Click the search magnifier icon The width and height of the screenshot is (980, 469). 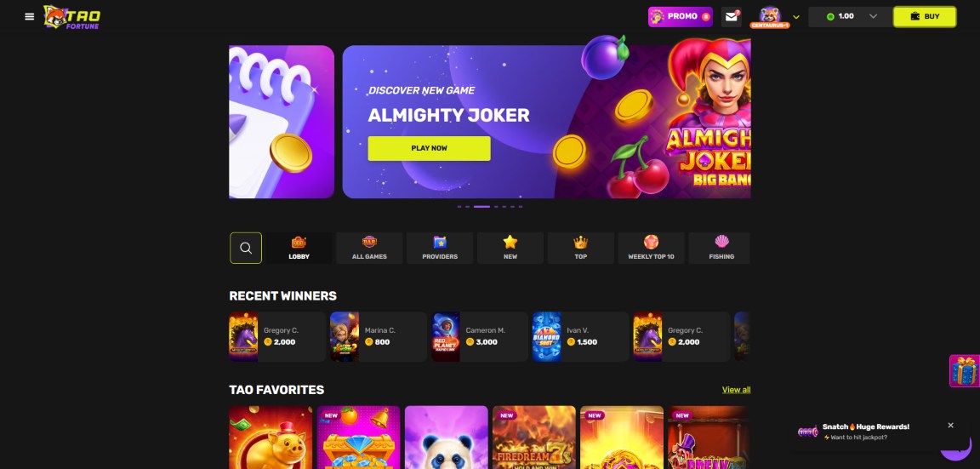point(246,249)
